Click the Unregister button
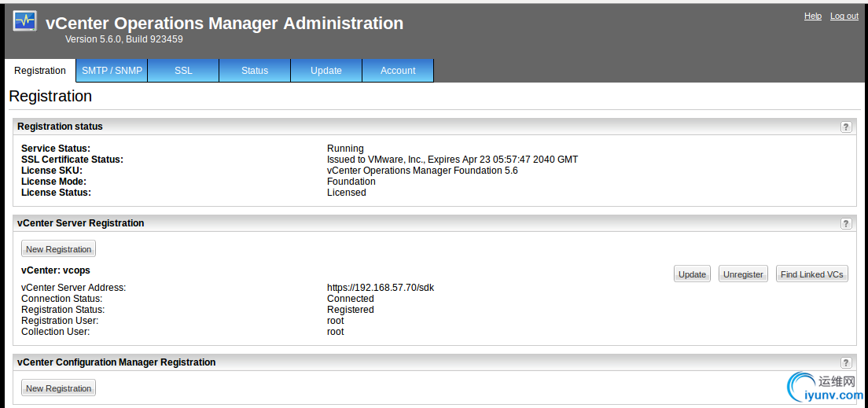This screenshot has width=868, height=408. [743, 274]
